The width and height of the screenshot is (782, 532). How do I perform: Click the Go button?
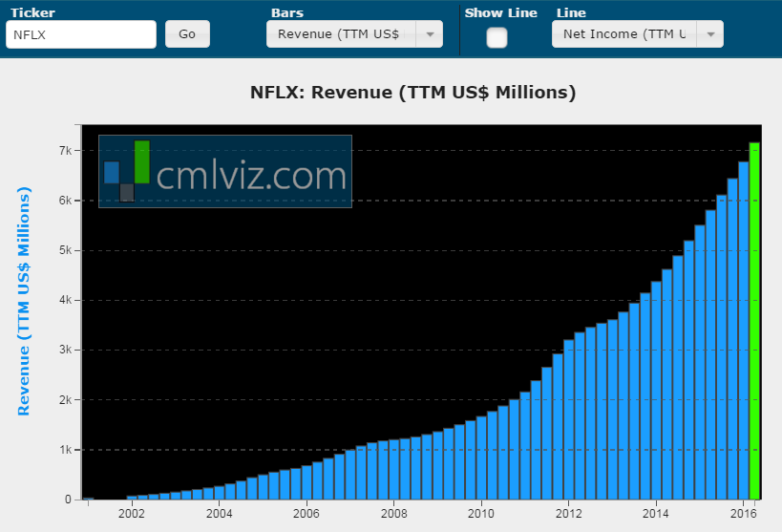click(187, 34)
